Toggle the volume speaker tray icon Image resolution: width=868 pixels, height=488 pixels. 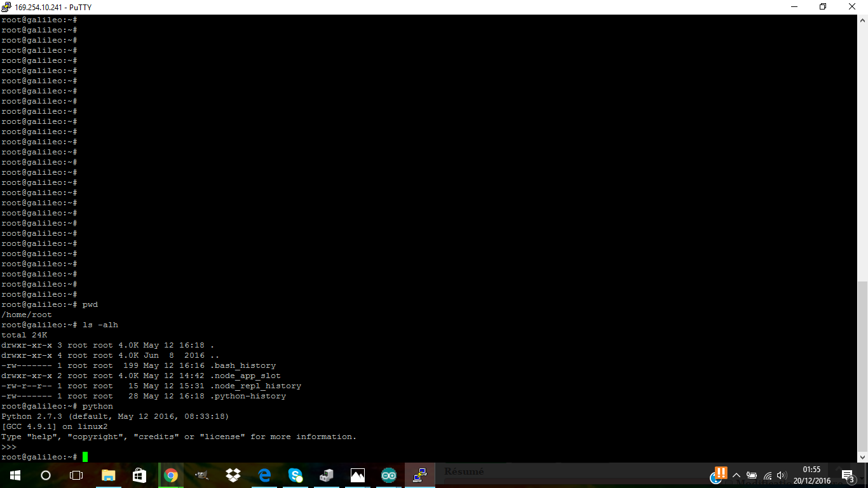point(782,475)
